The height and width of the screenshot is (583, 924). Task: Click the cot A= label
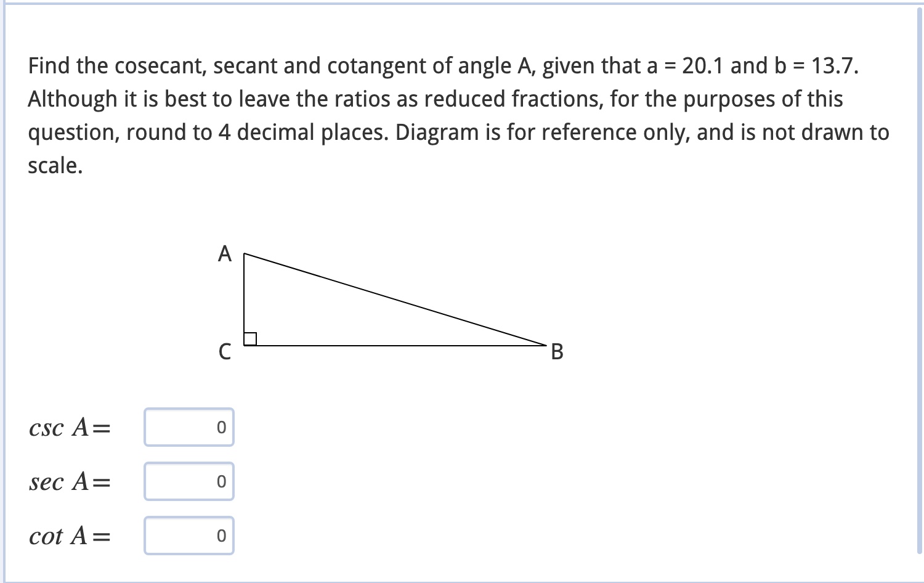pyautogui.click(x=70, y=536)
